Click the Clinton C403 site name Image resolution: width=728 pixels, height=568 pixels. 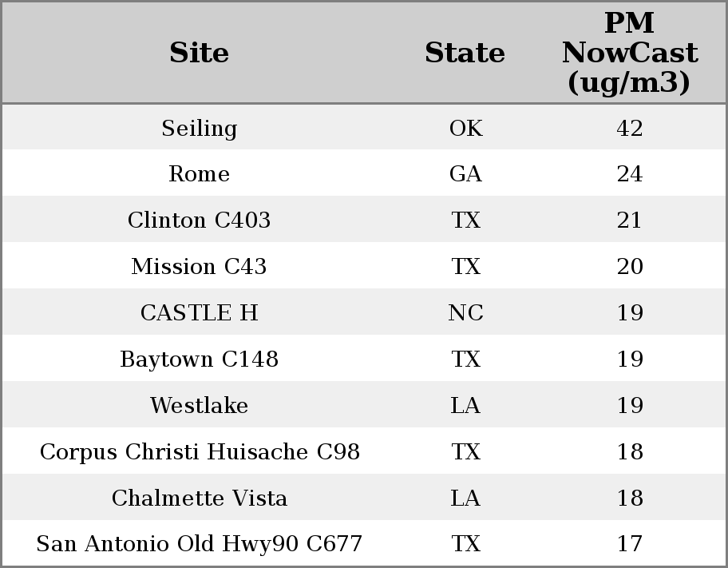[200, 220]
